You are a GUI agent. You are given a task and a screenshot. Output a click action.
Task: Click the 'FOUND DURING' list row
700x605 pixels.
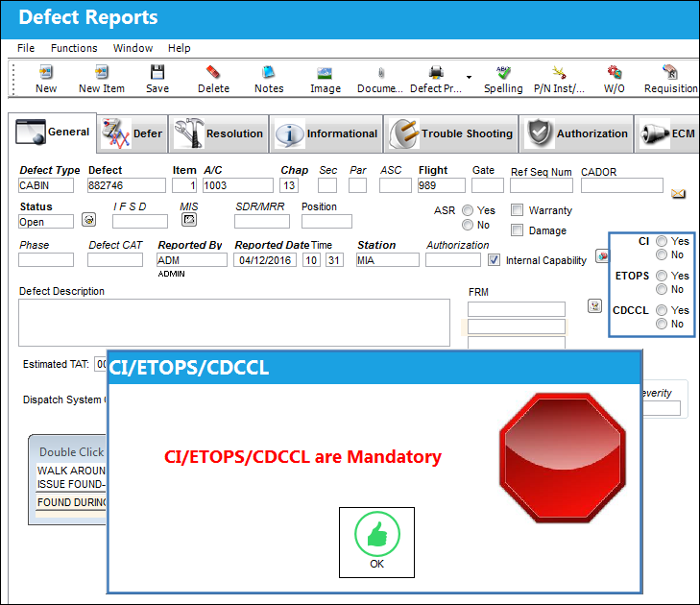tap(71, 502)
